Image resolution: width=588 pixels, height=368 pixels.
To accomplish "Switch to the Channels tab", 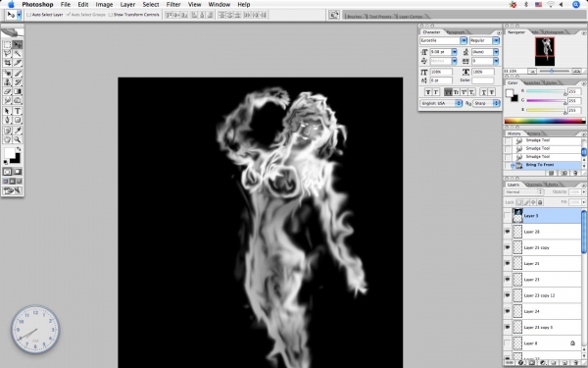I will pos(534,184).
